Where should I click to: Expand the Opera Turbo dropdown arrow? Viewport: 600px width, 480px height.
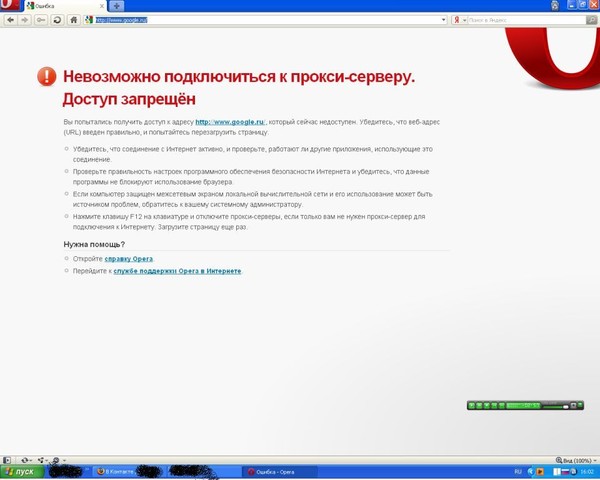[64, 460]
